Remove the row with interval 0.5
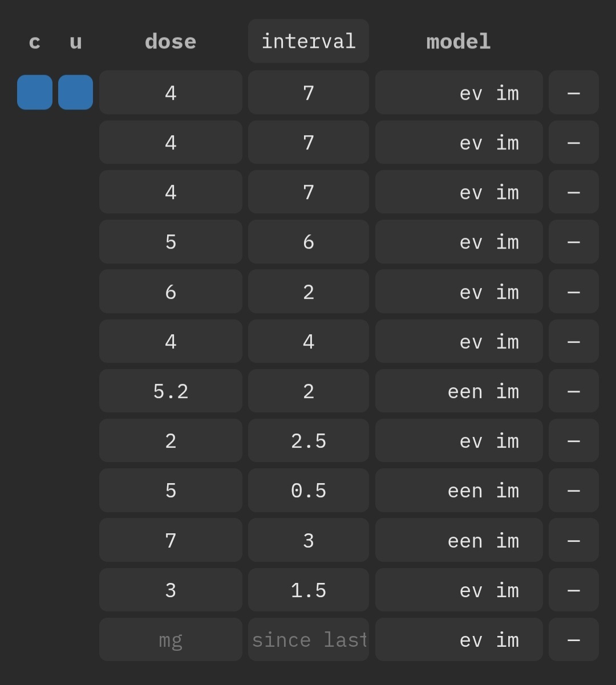Image resolution: width=616 pixels, height=685 pixels. [573, 491]
